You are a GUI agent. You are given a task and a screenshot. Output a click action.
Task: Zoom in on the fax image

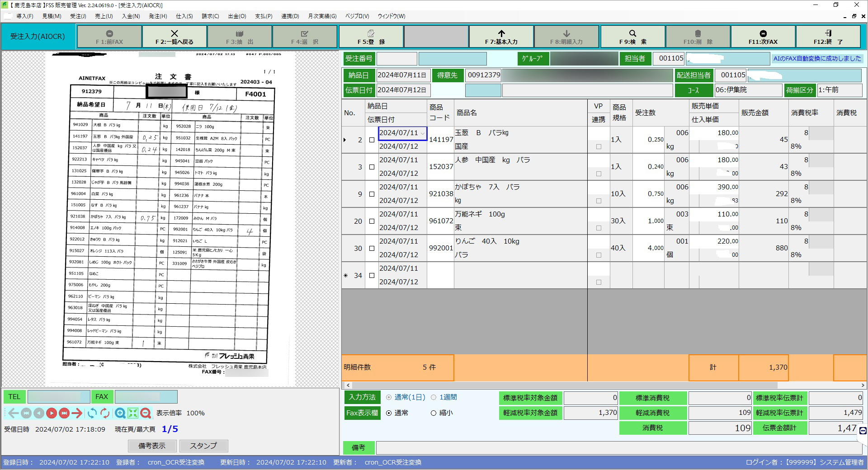click(120, 413)
